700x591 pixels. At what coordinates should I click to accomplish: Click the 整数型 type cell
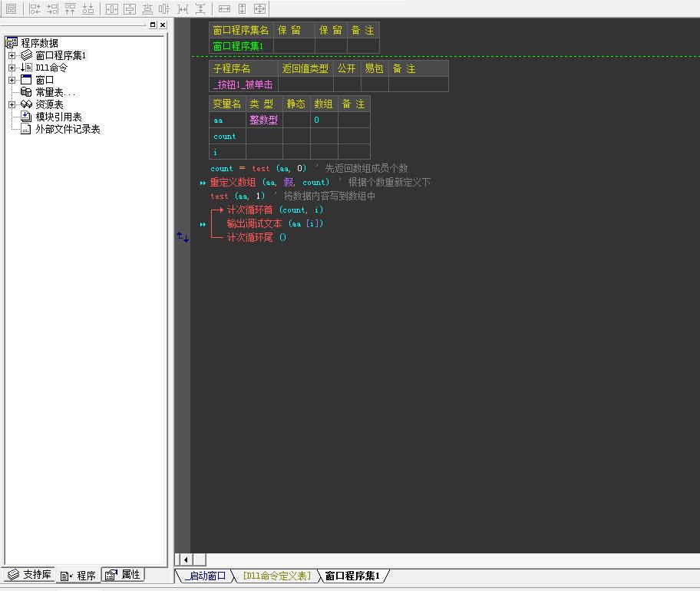coord(264,120)
